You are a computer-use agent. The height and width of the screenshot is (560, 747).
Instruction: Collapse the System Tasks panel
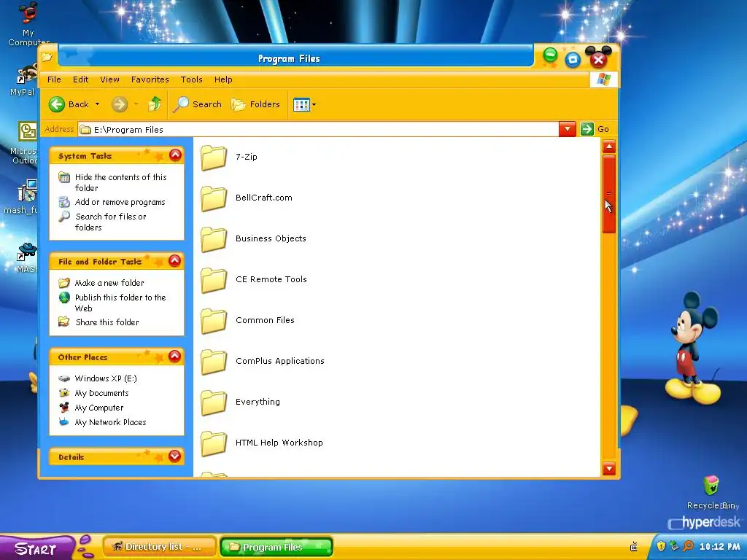(x=175, y=155)
